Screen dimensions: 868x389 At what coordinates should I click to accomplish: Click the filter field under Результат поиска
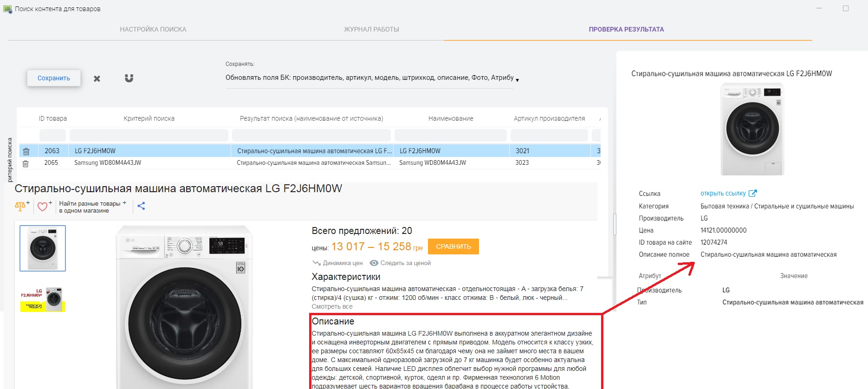click(311, 135)
